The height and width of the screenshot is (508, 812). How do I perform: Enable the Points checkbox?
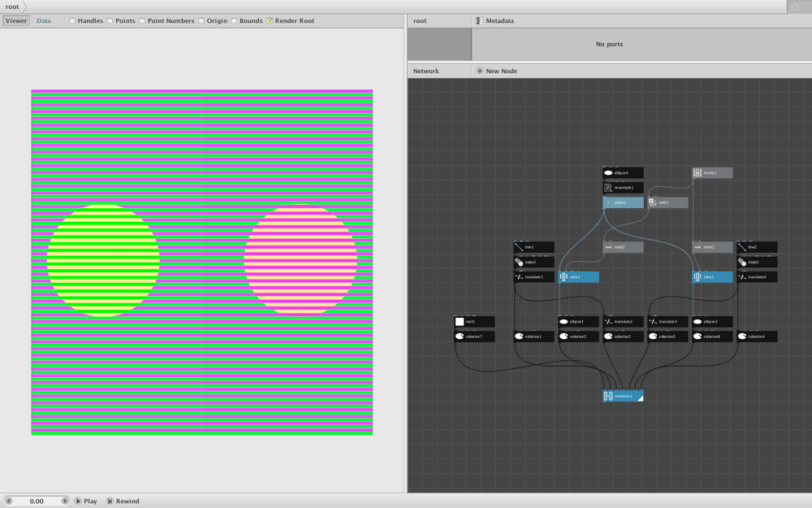[110, 21]
